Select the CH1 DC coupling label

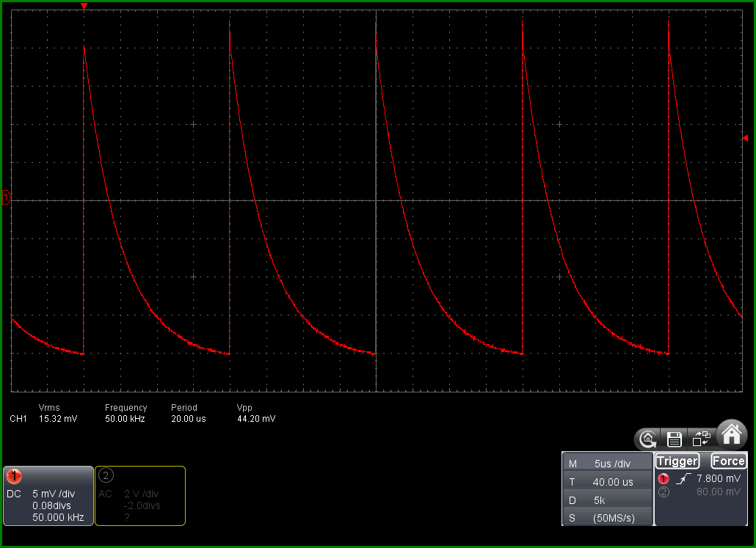pyautogui.click(x=14, y=494)
